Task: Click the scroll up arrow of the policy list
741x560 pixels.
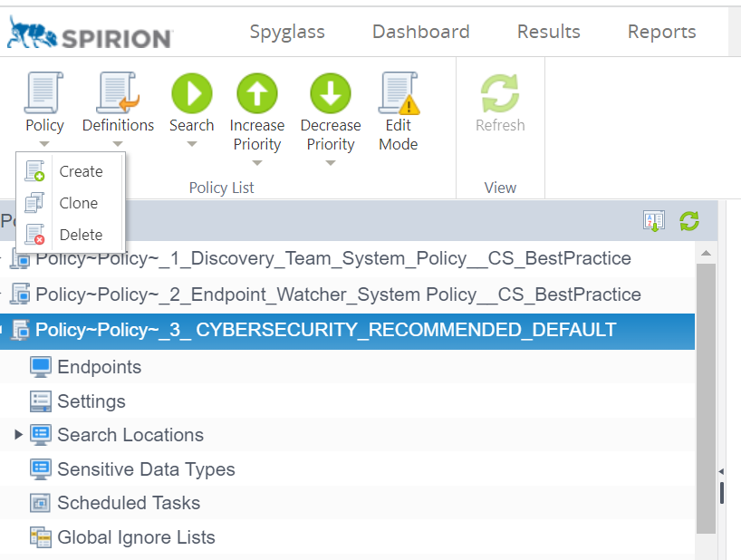Action: [x=706, y=254]
